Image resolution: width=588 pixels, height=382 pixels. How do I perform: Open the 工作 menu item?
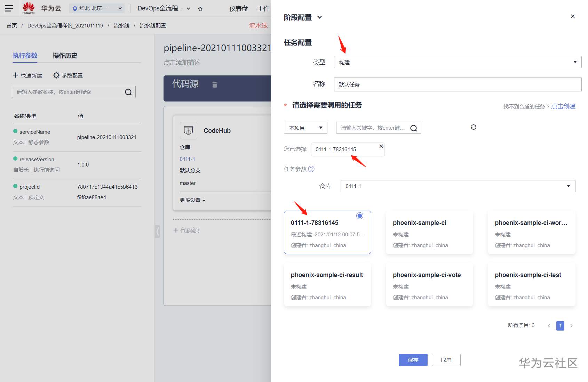(x=263, y=9)
